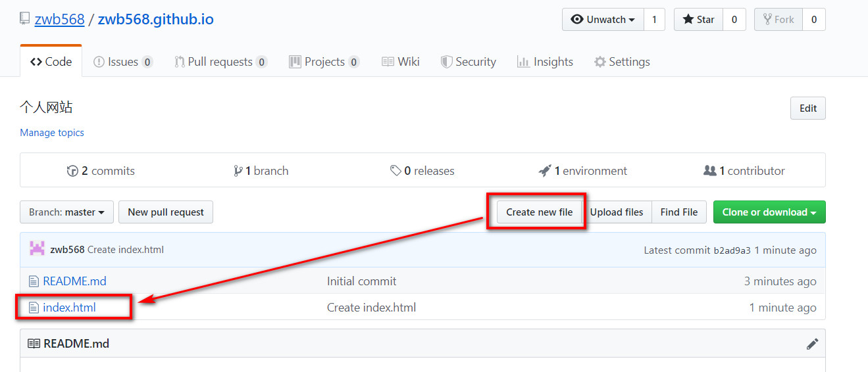Screen dimensions: 868x372
Task: Open the Security tab
Action: [469, 62]
